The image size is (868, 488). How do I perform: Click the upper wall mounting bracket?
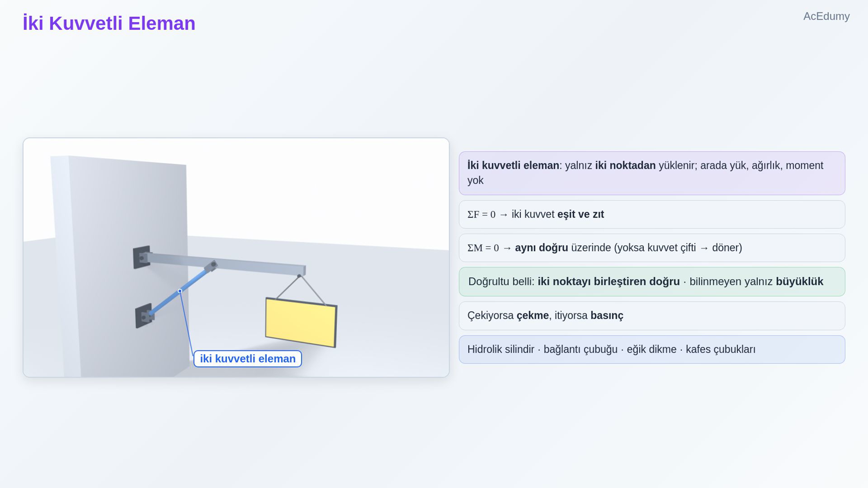[142, 257]
